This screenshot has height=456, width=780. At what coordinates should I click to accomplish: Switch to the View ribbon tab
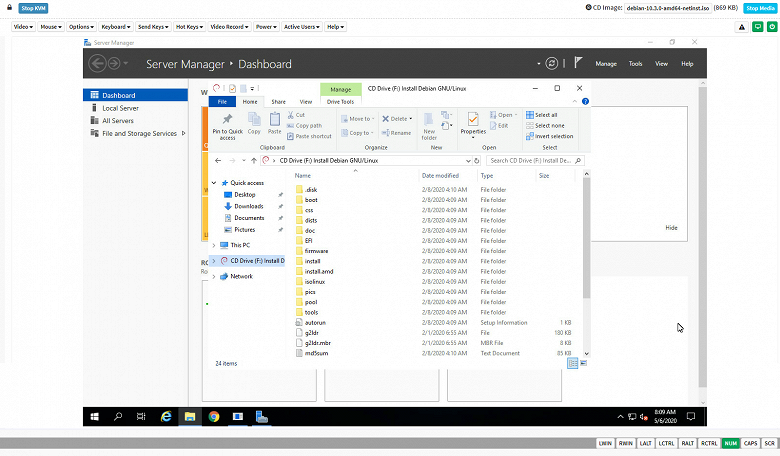[306, 101]
